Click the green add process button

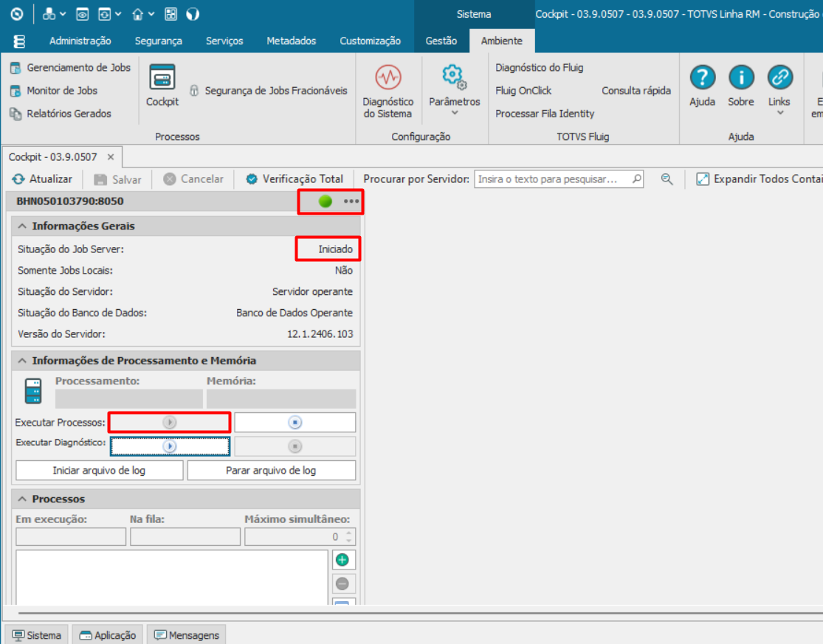click(342, 560)
